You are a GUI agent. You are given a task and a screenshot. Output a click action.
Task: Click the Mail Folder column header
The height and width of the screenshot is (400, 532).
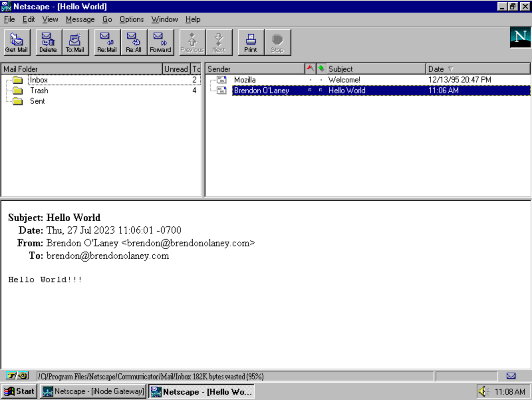tap(82, 69)
